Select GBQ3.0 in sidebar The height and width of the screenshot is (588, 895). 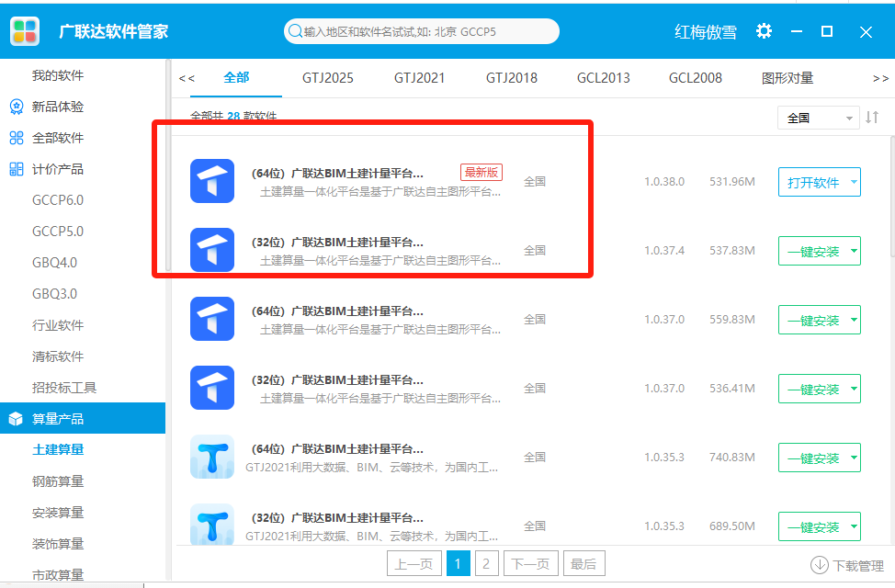(55, 293)
